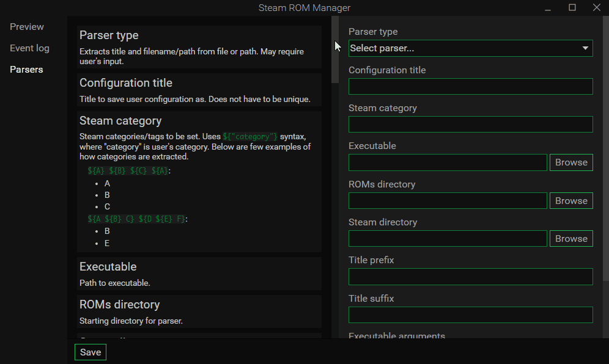Focus the ROMs directory input field
Screen dimensions: 609x364
[448, 200]
